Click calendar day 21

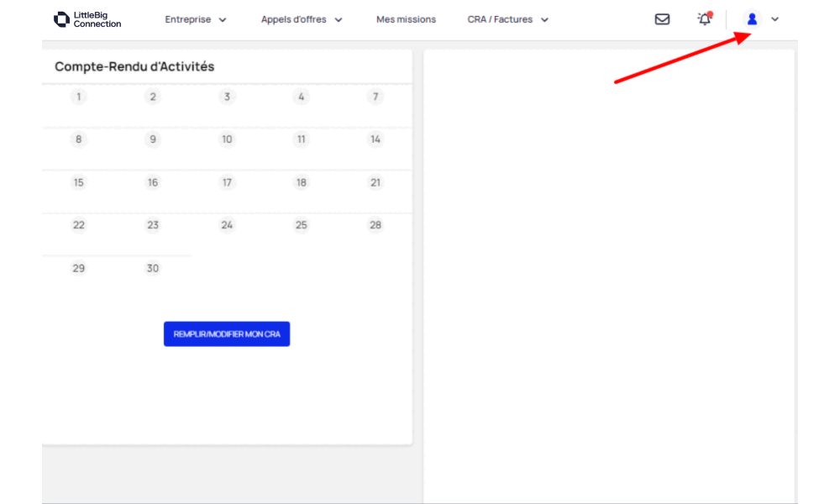[x=375, y=182]
